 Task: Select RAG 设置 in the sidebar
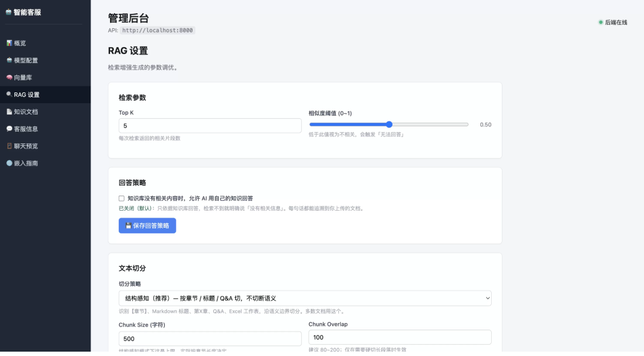45,94
